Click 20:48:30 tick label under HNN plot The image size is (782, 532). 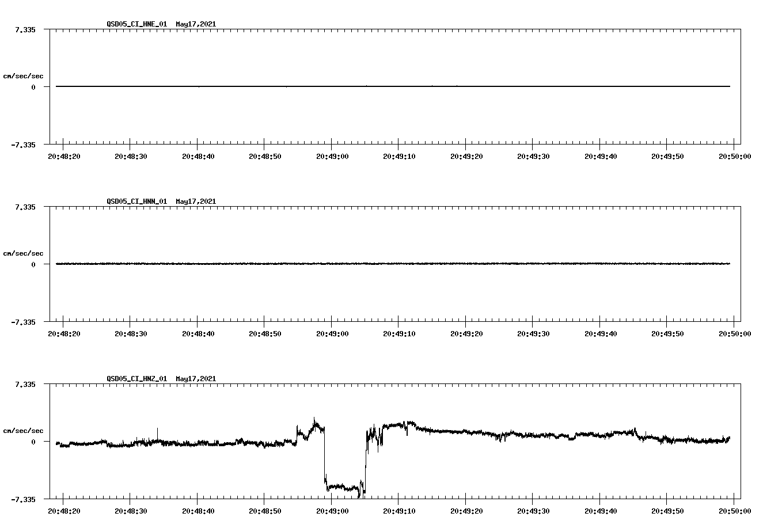(x=131, y=333)
